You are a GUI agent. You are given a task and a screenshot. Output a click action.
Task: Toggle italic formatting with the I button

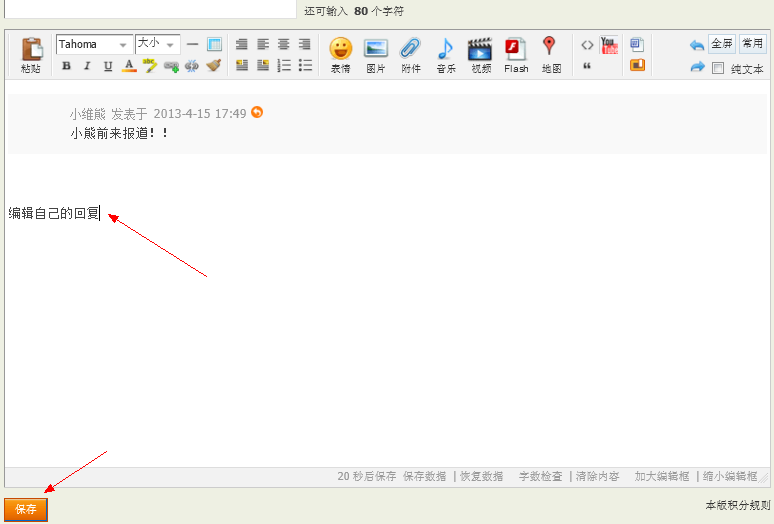point(87,66)
